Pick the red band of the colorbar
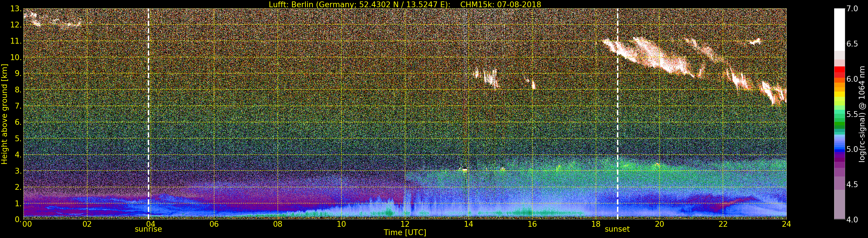Viewport: 868px width, 238px height. 839,70
